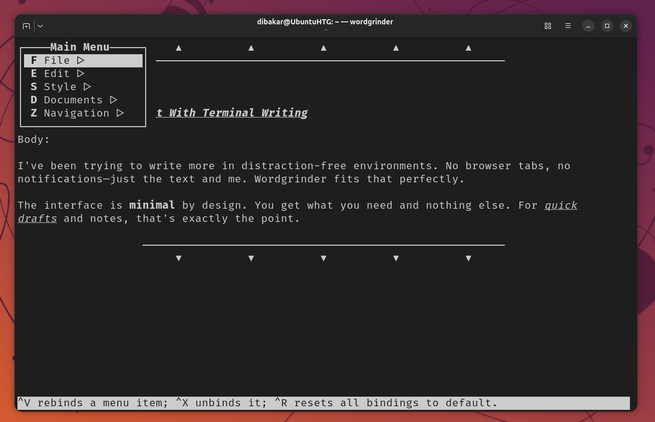The height and width of the screenshot is (422, 655).
Task: Click the window title 'dibakar@UbuntuHTG'
Action: pos(294,22)
